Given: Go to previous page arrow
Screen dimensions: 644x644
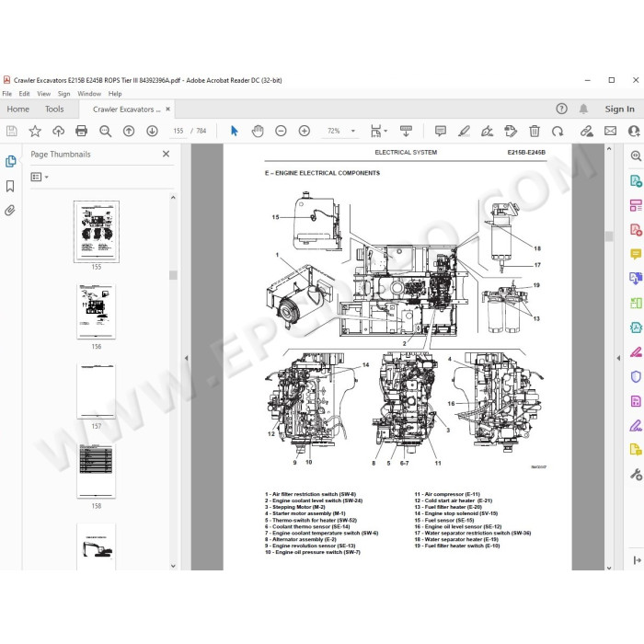Looking at the screenshot, I should tap(129, 131).
